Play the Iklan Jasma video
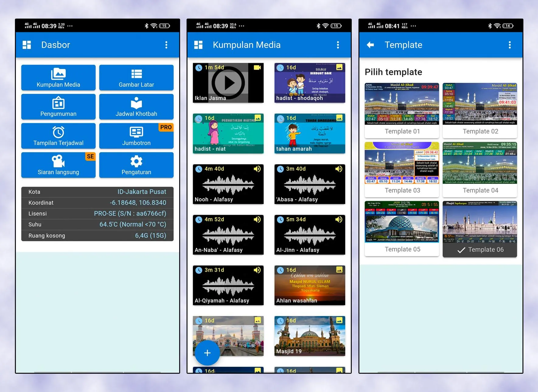Screen dimensions: 538x392 pyautogui.click(x=228, y=83)
